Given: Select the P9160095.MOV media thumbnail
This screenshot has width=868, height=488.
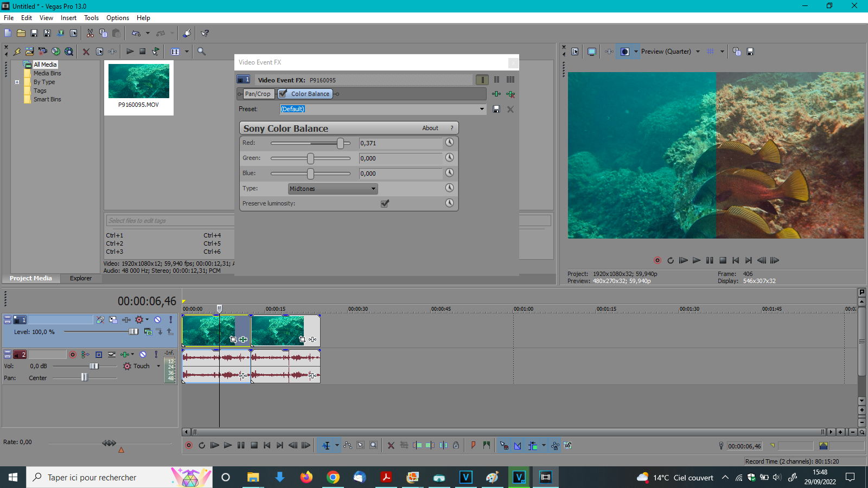Looking at the screenshot, I should tap(139, 81).
